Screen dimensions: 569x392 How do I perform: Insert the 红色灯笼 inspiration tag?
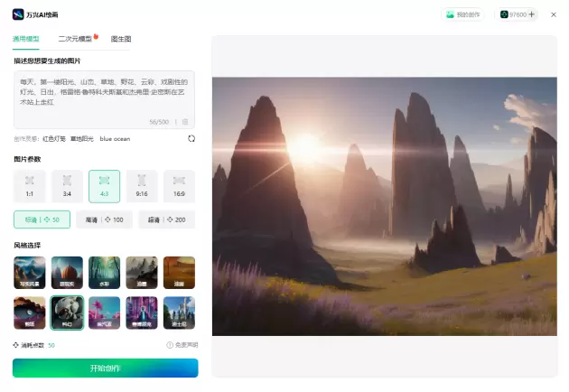[55, 139]
